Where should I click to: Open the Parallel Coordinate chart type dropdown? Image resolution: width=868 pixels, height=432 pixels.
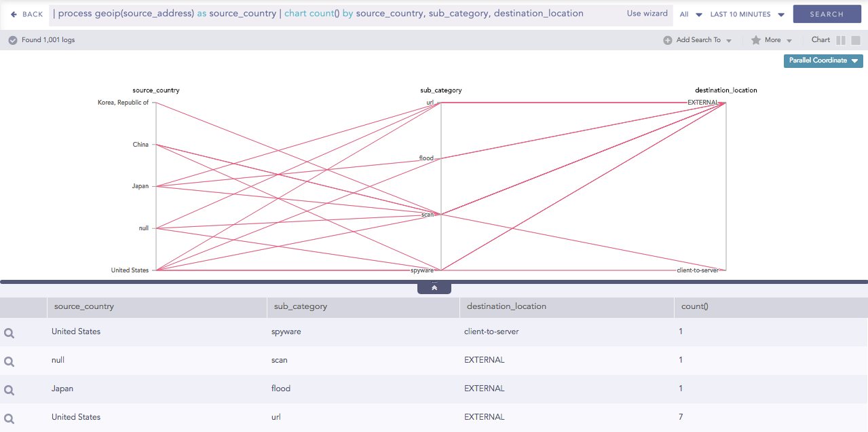point(823,60)
